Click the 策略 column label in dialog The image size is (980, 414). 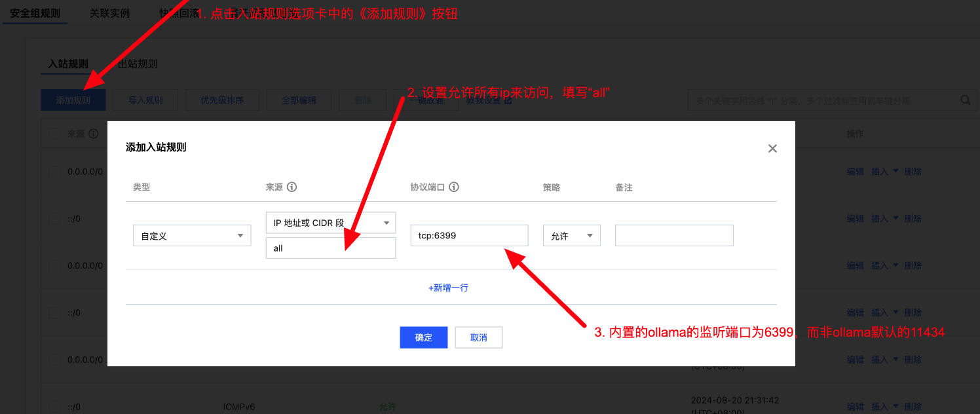tap(552, 187)
